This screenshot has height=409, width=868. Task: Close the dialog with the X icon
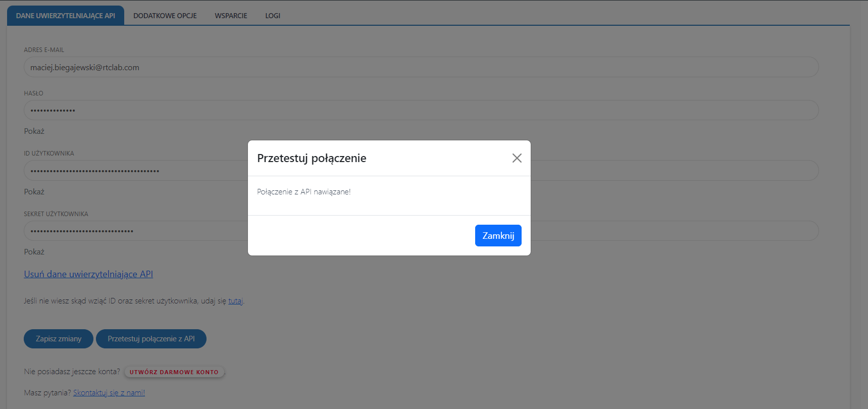pos(517,158)
